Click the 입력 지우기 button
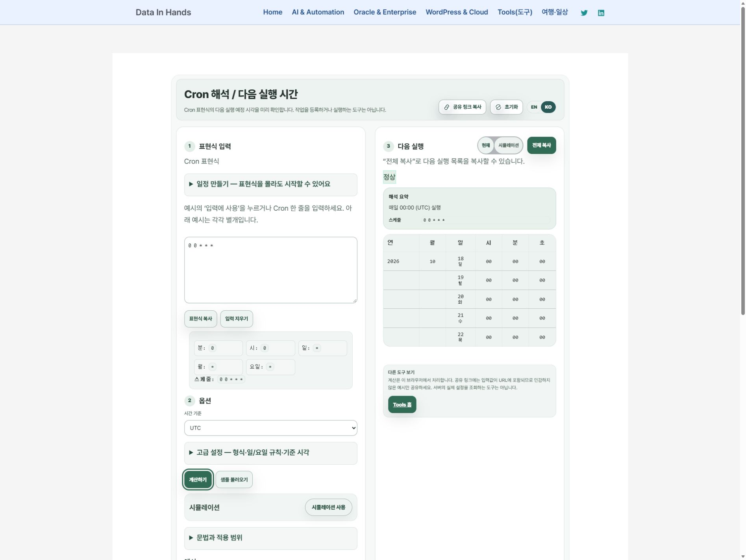 pos(237,319)
